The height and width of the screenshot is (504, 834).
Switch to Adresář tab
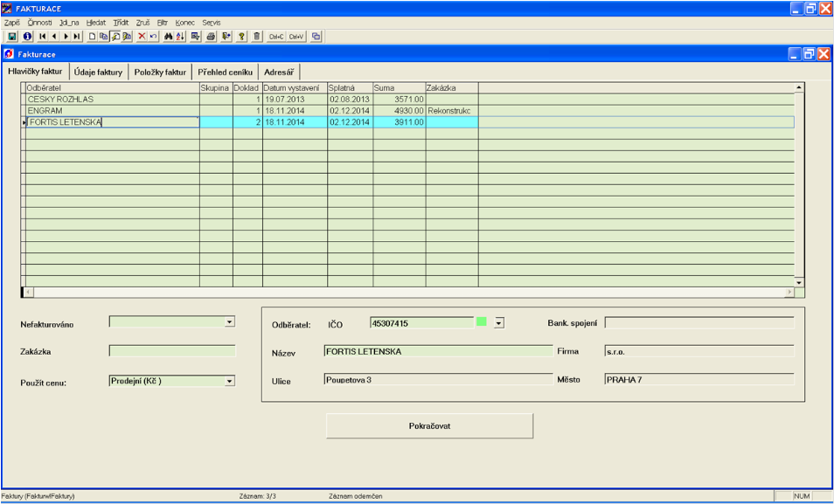point(279,72)
